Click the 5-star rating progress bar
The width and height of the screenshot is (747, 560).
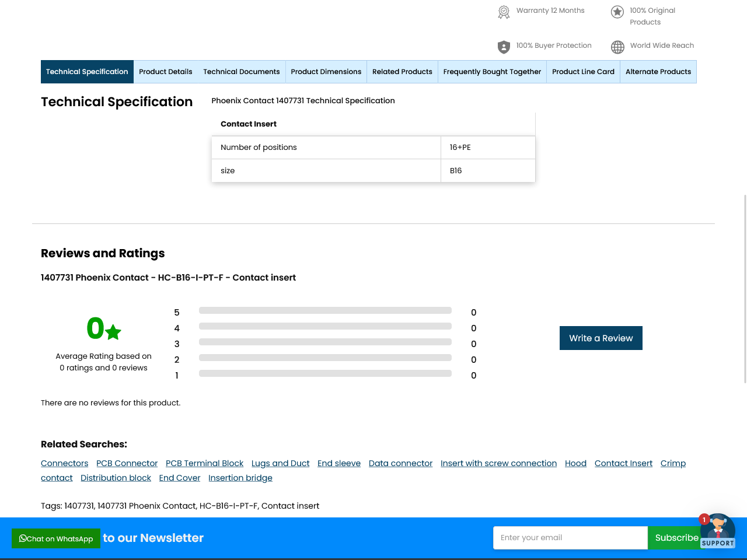pyautogui.click(x=325, y=310)
